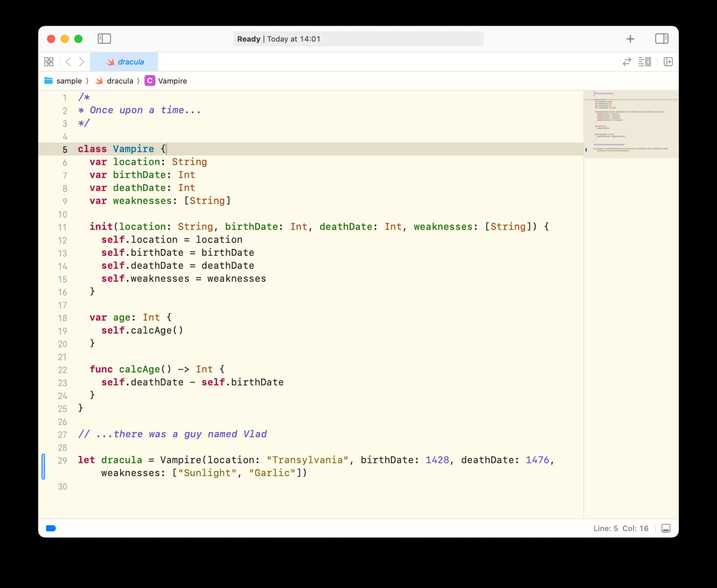Click the Ready activity status view
Image resolution: width=717 pixels, height=588 pixels.
click(358, 39)
